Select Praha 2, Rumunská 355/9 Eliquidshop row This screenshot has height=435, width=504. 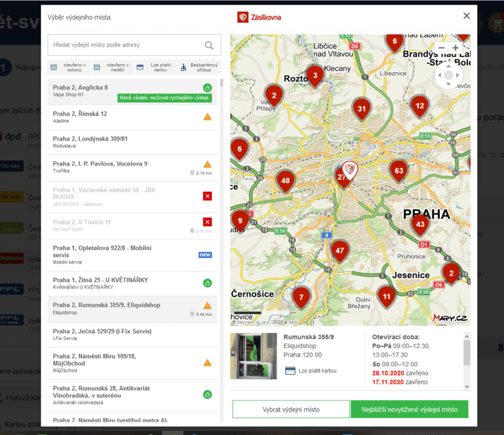click(x=132, y=309)
